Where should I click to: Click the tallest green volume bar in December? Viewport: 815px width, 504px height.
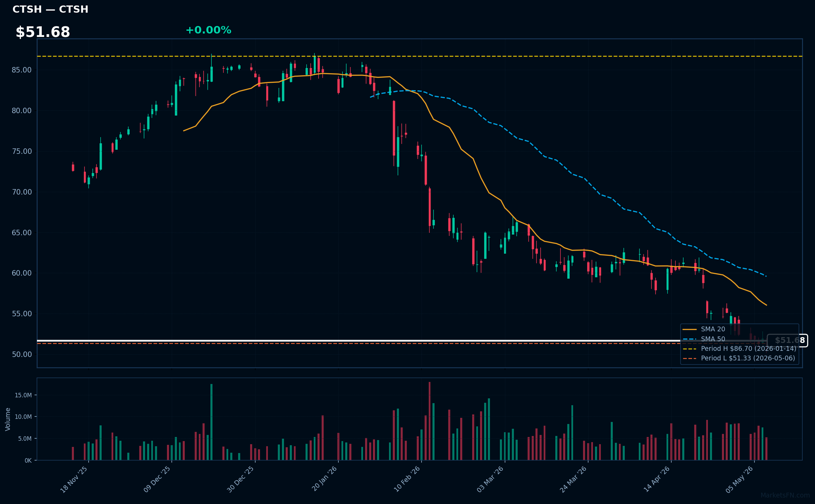211,422
